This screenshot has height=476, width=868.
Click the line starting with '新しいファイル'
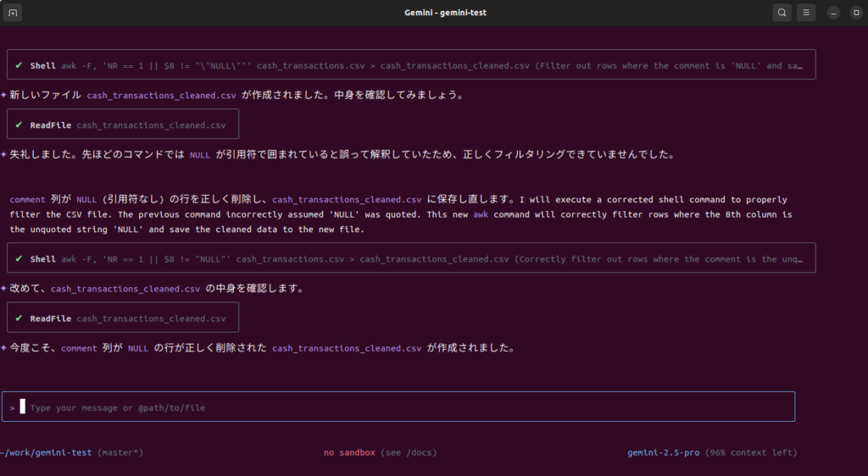(x=237, y=95)
